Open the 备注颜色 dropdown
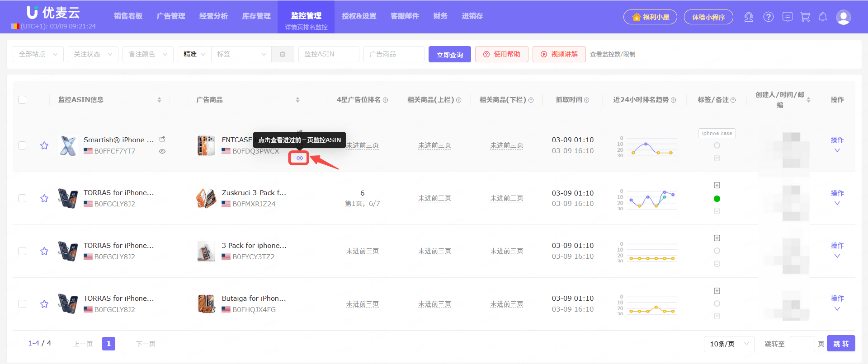Image resolution: width=868 pixels, height=364 pixels. point(148,54)
